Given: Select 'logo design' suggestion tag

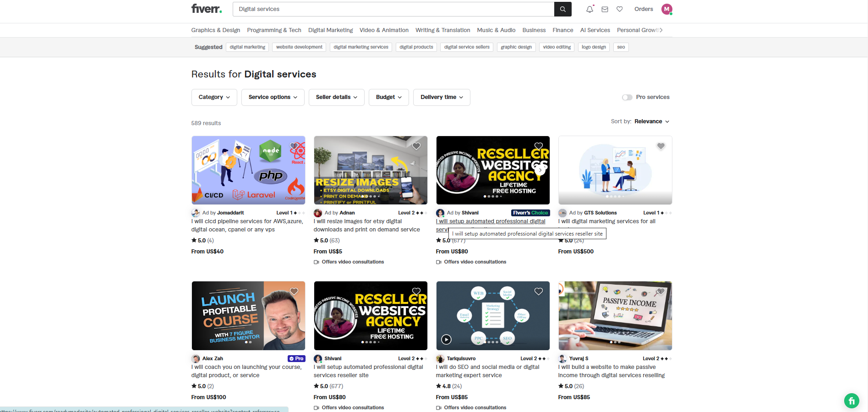Looking at the screenshot, I should click(x=594, y=47).
